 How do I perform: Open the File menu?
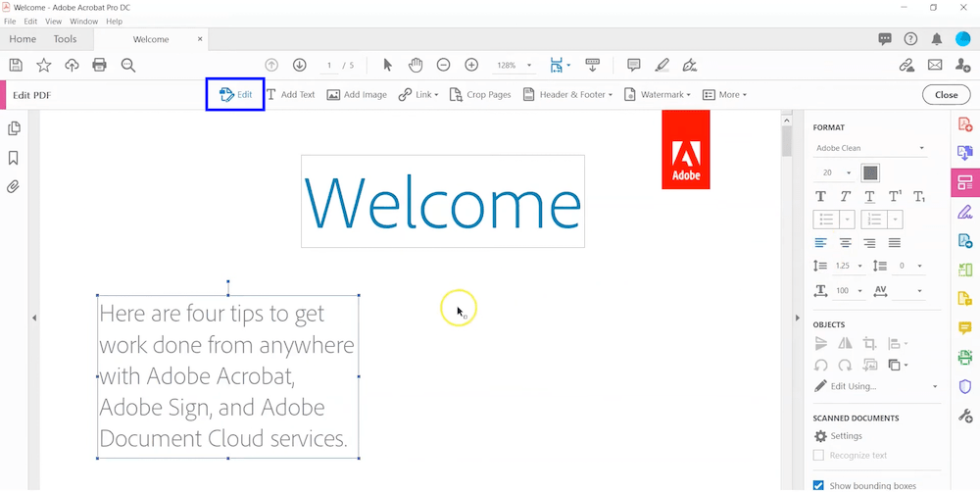(10, 22)
